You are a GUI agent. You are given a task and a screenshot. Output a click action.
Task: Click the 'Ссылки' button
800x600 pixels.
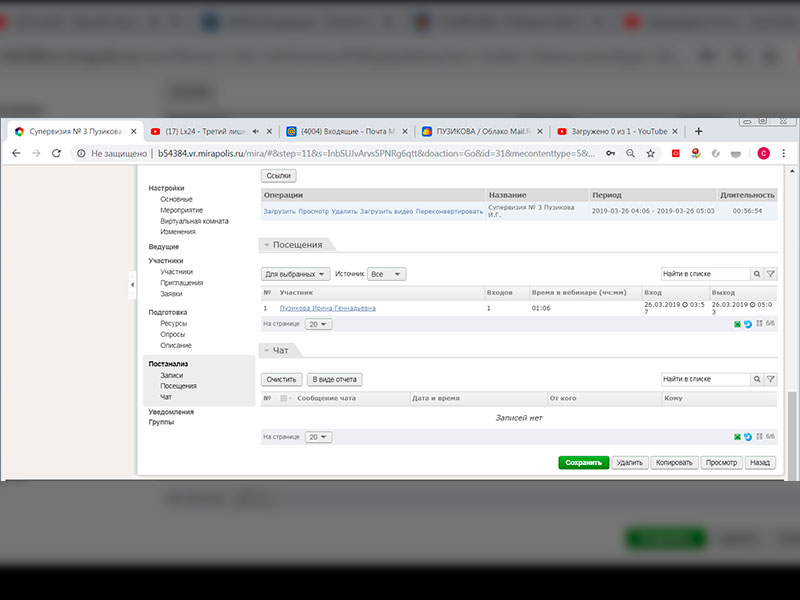tap(279, 176)
